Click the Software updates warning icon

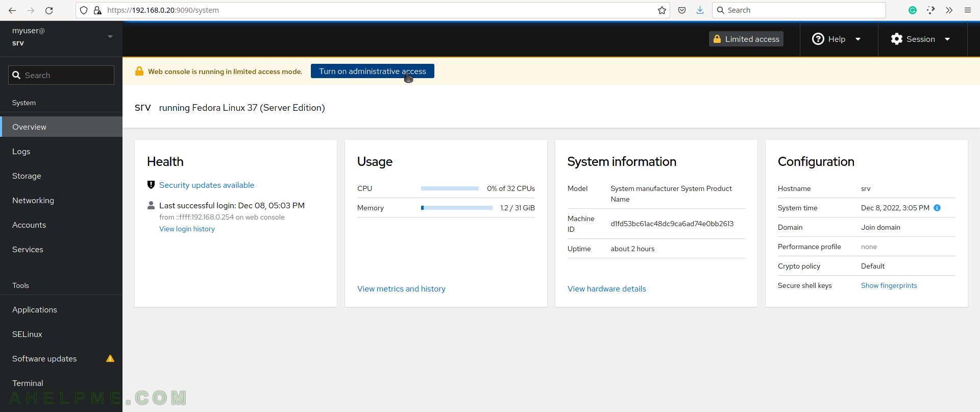[x=110, y=358]
